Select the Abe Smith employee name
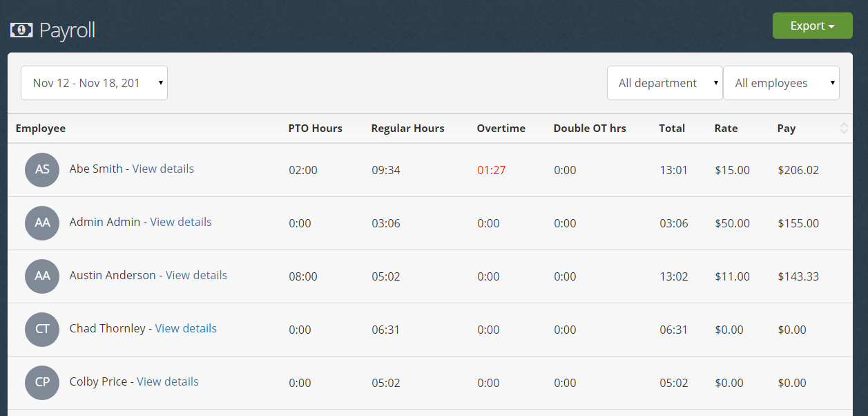Viewport: 868px width, 416px height. tap(96, 169)
